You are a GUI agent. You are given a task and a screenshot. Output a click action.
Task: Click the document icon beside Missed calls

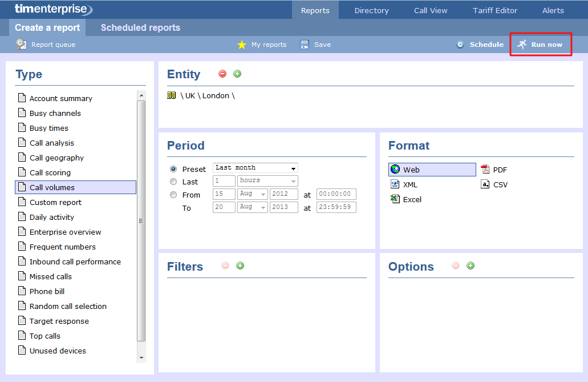(22, 276)
